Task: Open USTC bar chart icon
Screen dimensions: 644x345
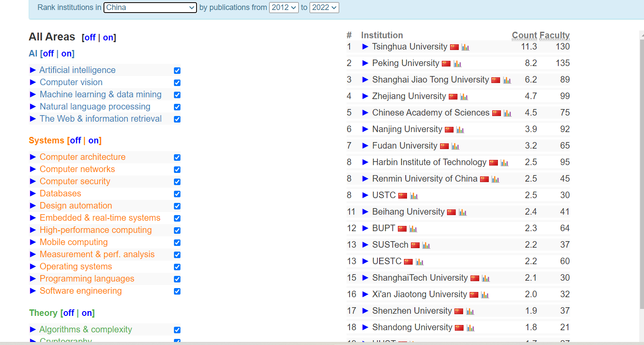Action: (x=414, y=196)
